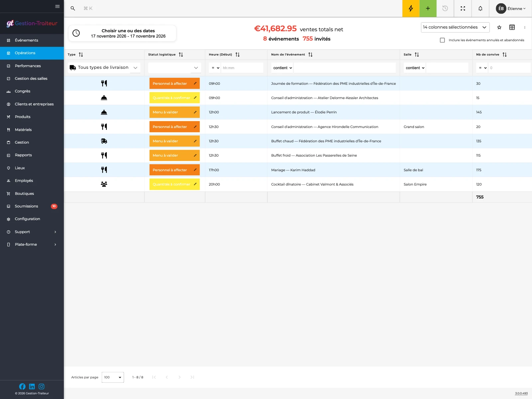The width and height of the screenshot is (532, 399).
Task: Open the LinkedIn link icon
Action: point(32,386)
